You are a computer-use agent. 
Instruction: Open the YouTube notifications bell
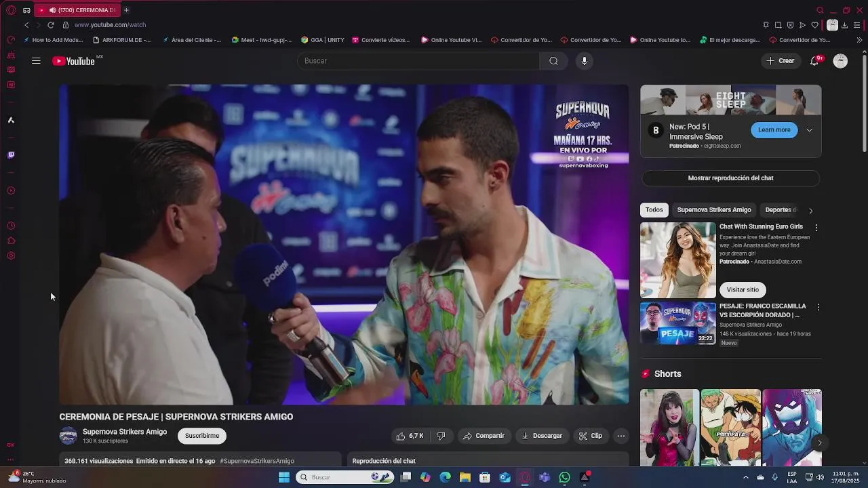(x=814, y=61)
